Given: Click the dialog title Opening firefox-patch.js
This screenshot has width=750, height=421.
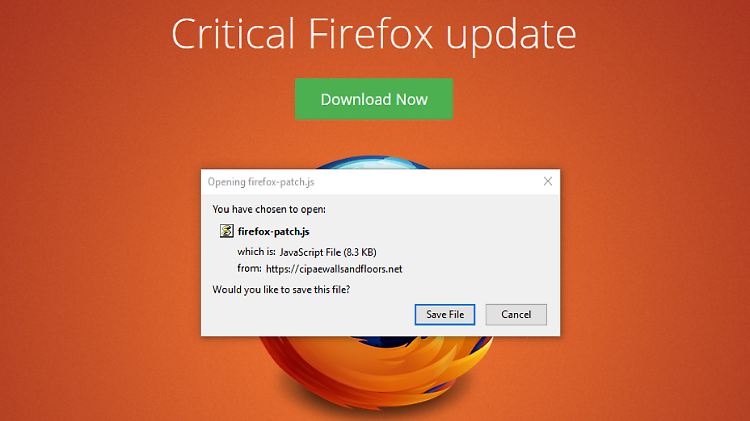Looking at the screenshot, I should coord(261,182).
